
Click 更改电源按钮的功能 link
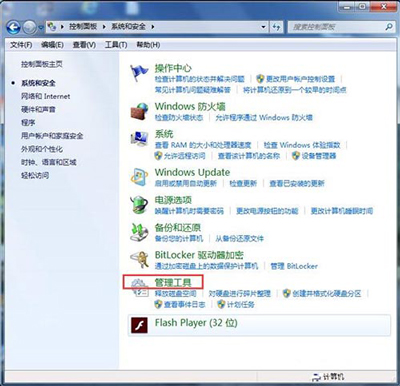pyautogui.click(x=267, y=211)
